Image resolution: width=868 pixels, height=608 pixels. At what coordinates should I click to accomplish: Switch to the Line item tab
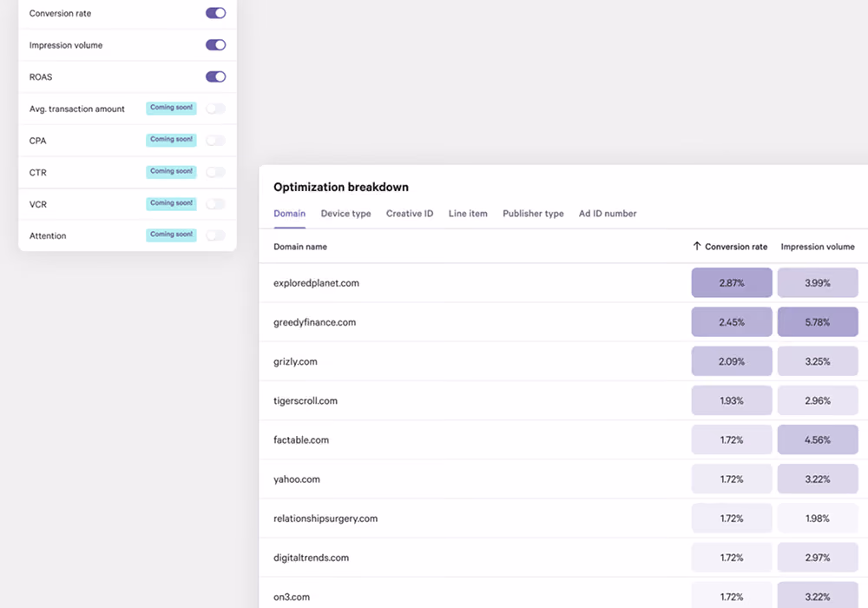pos(468,213)
